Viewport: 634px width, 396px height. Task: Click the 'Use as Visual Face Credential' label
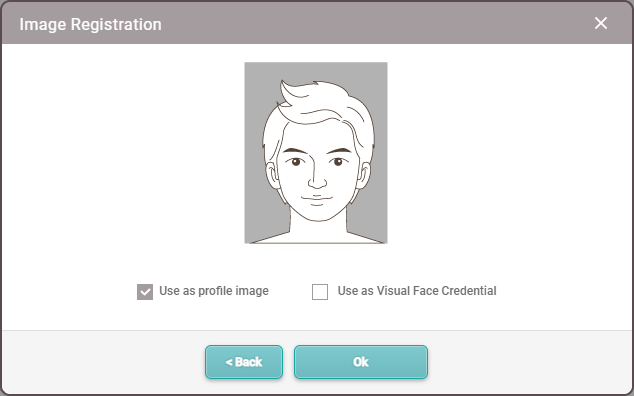pyautogui.click(x=417, y=291)
